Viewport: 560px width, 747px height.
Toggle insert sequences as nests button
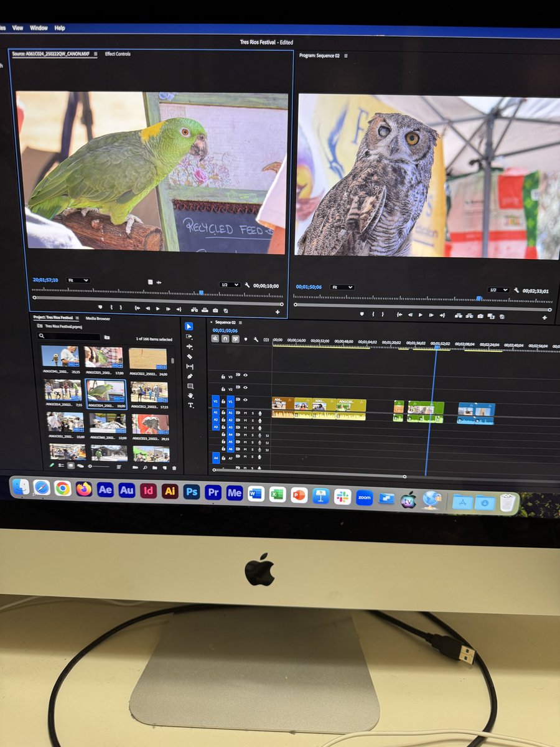(x=215, y=339)
